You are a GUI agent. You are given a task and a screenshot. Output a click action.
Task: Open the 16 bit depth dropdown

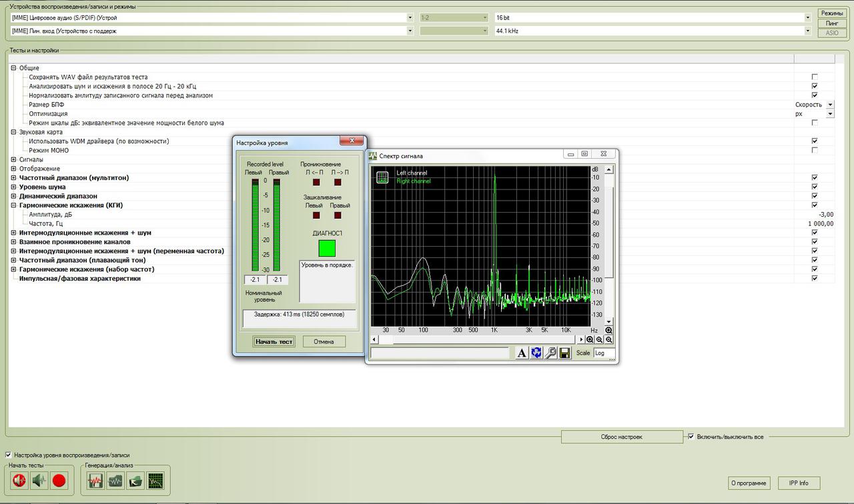coord(653,18)
